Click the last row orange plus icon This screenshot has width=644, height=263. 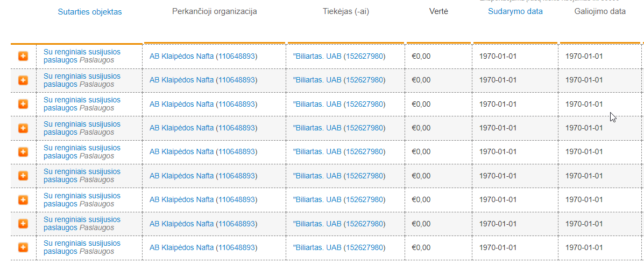point(23,247)
